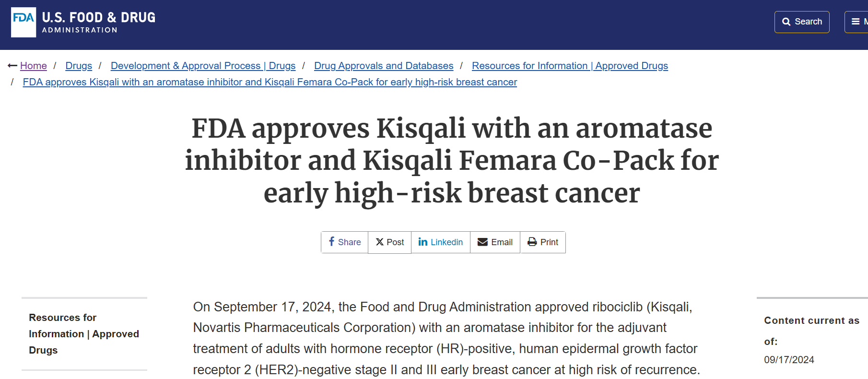Open the hamburger menu icon

click(855, 22)
